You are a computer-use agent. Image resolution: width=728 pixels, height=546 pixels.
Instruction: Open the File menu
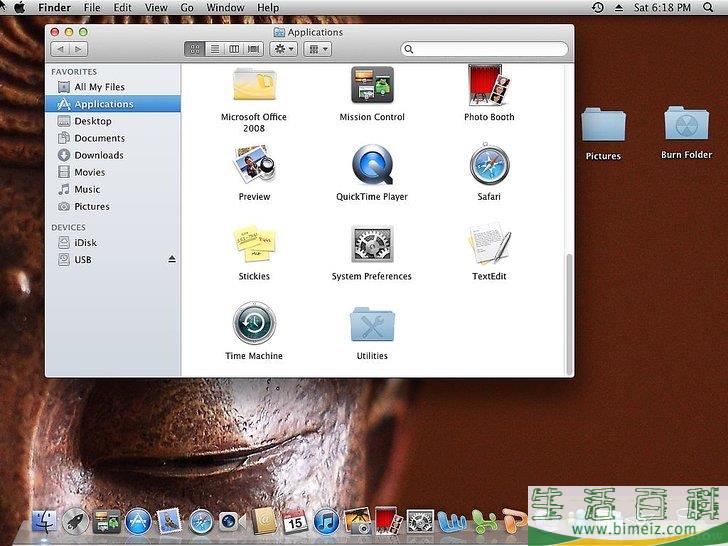click(92, 7)
